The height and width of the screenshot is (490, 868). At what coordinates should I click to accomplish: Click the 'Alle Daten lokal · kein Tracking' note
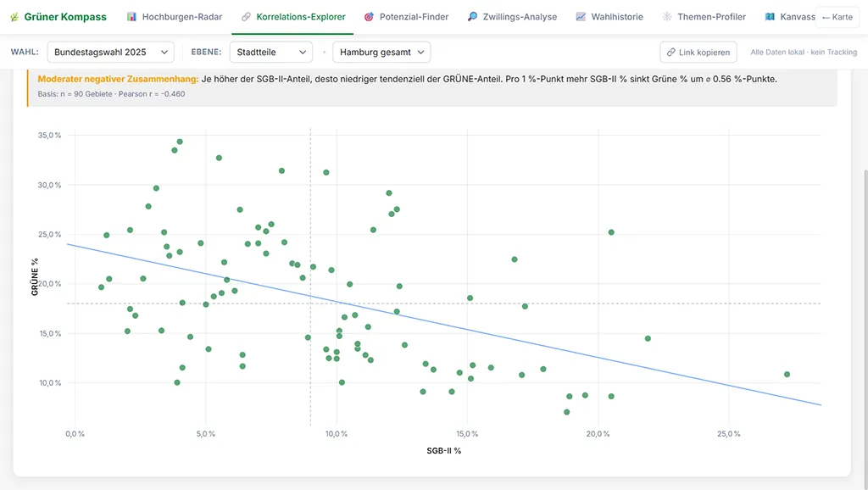(x=804, y=52)
